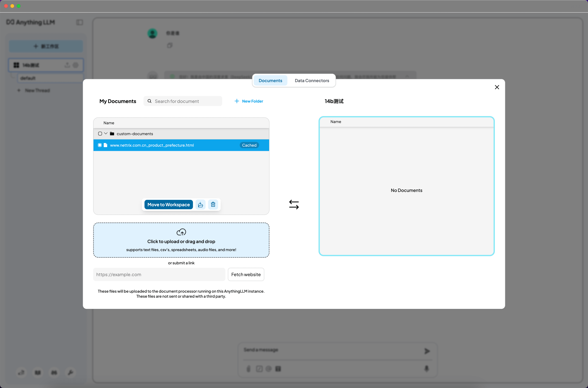Check the custom-documents folder checkbox

100,134
